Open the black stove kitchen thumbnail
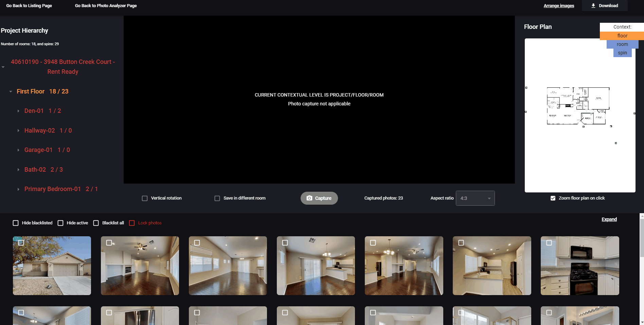Image resolution: width=644 pixels, height=325 pixels. (580, 266)
